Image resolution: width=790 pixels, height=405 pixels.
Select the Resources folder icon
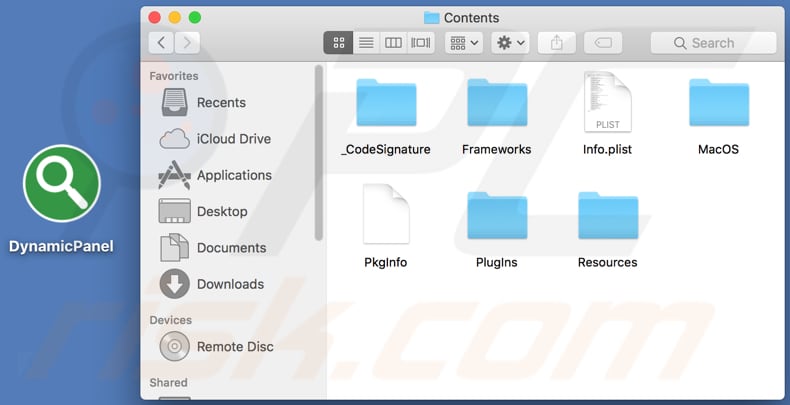(608, 215)
